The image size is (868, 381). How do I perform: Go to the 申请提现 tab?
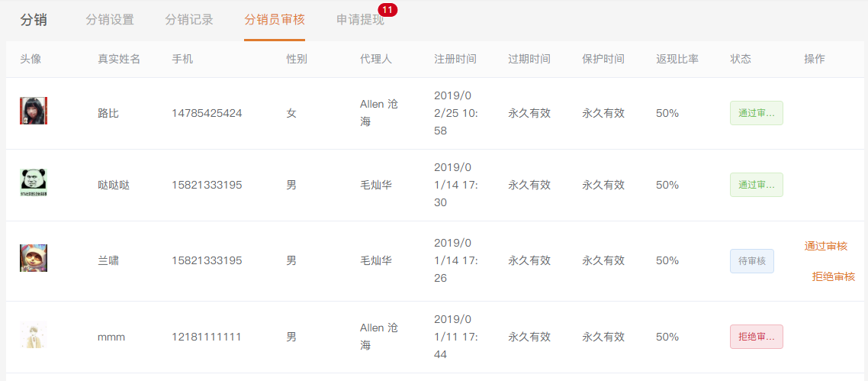click(360, 20)
